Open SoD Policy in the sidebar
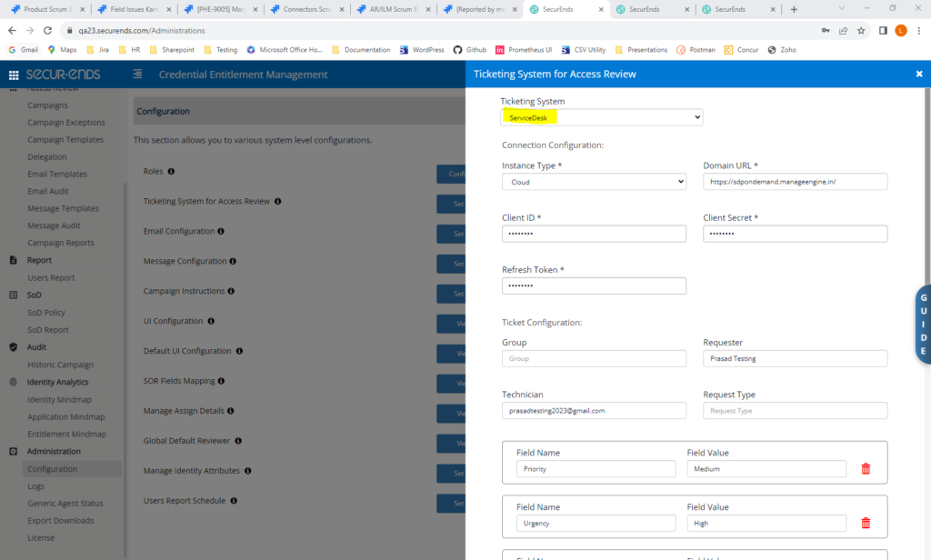 pos(46,313)
